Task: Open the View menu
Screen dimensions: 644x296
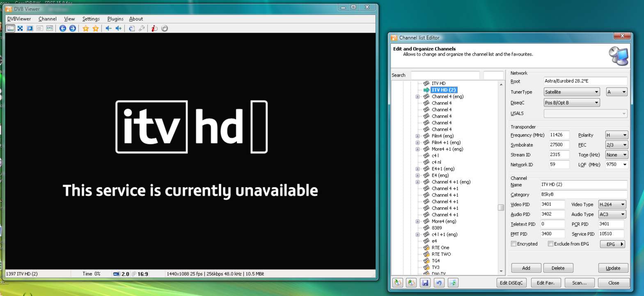Action: pyautogui.click(x=69, y=19)
